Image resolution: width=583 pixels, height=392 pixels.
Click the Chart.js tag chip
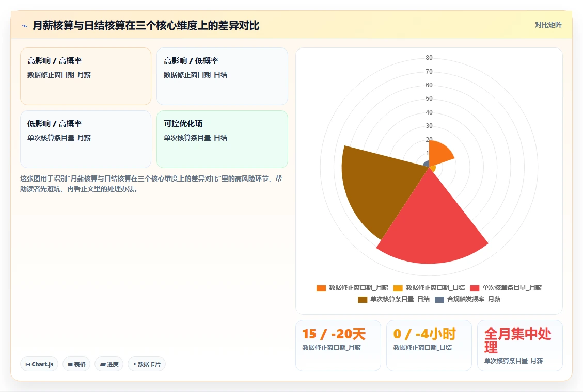click(x=39, y=364)
